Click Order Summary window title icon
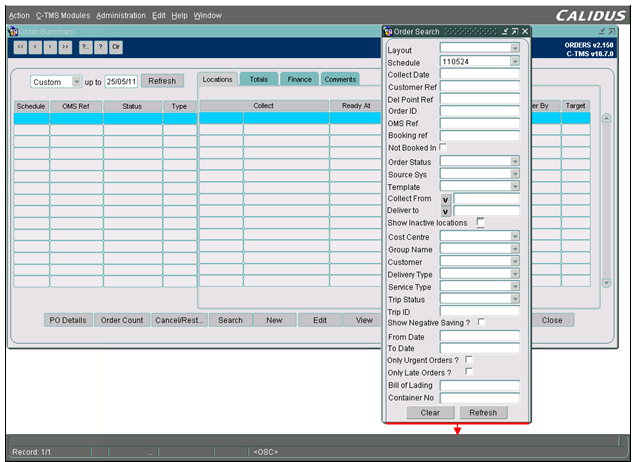The width and height of the screenshot is (632, 462). 13,31
